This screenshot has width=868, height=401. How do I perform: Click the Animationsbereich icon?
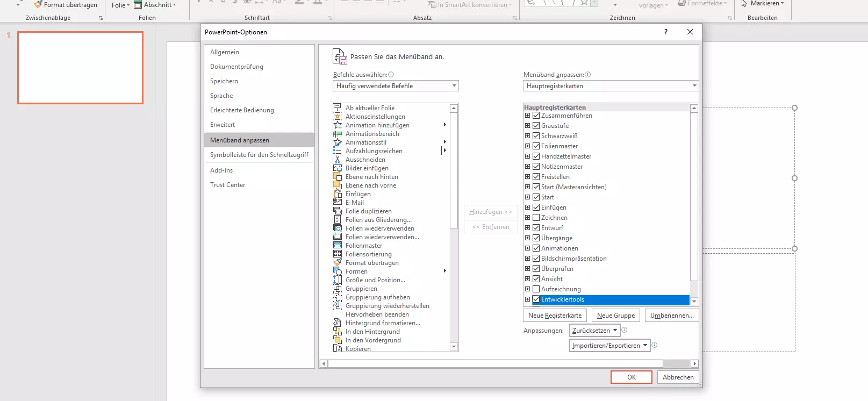(x=338, y=133)
